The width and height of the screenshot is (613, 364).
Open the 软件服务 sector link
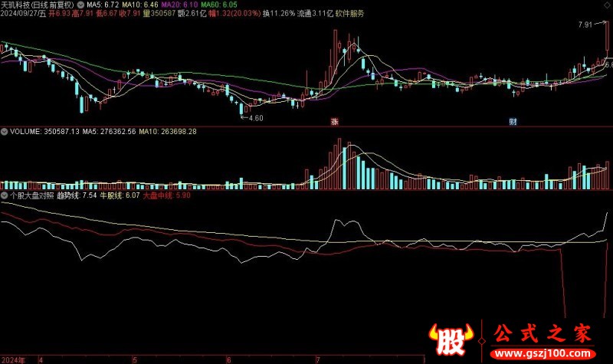pyautogui.click(x=350, y=14)
